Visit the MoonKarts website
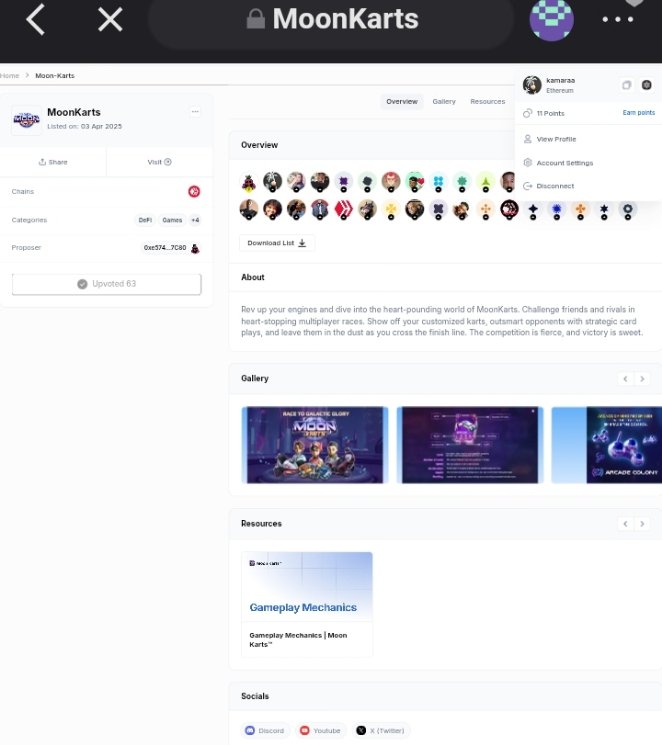 (159, 162)
